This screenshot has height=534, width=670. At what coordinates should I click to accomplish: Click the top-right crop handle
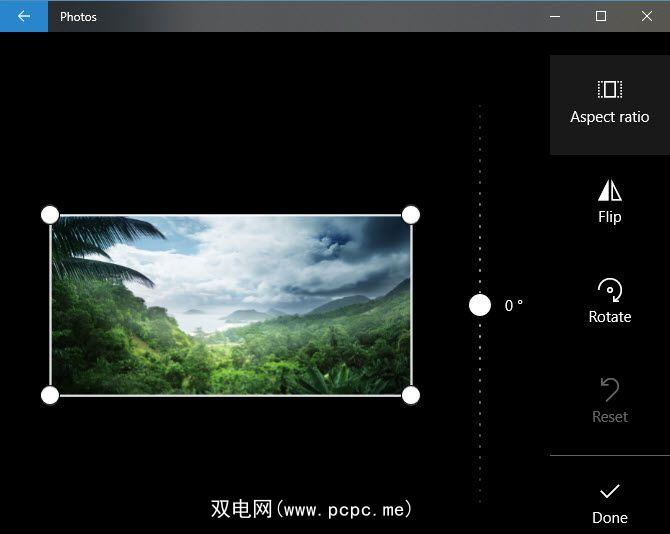[411, 214]
